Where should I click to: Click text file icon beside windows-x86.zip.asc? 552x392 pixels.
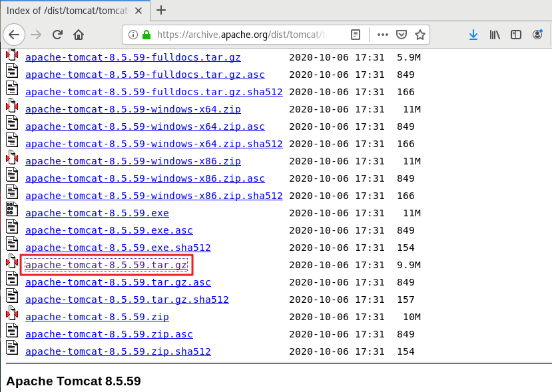12,174
